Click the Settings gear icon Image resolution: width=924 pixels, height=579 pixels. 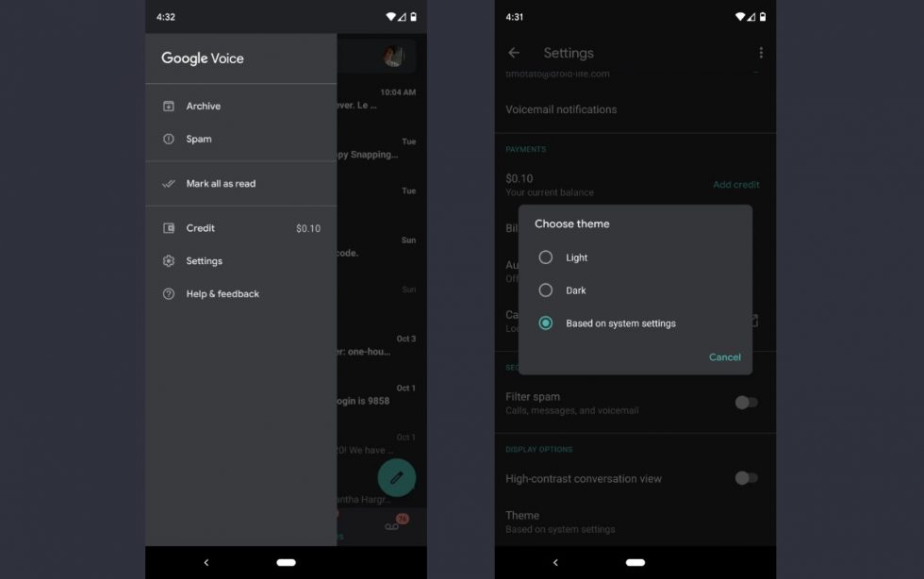tap(169, 260)
